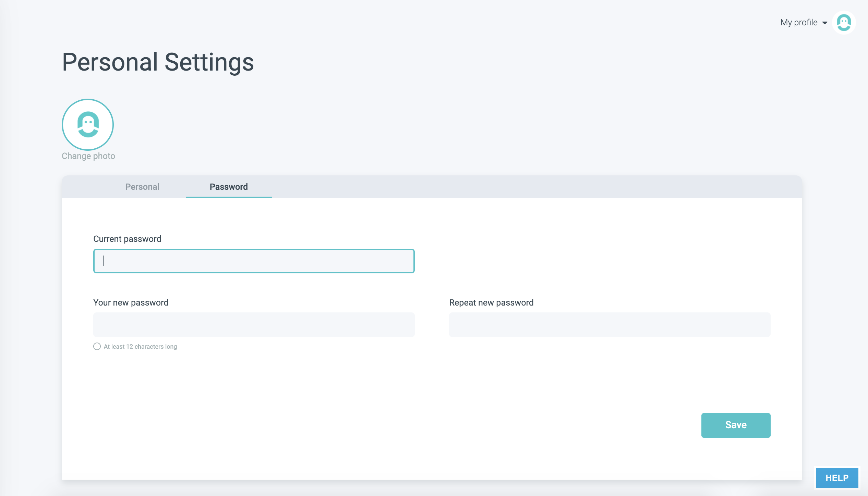Click the Repeat new password label
The height and width of the screenshot is (496, 868).
491,302
